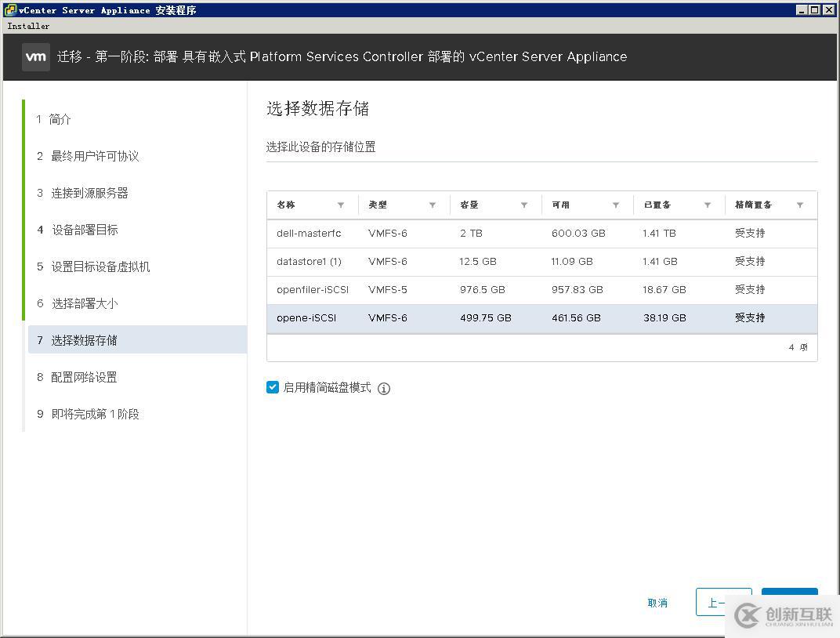Screen dimensions: 840x638
Task: Go to step 4 设备部署目标
Action: coord(77,230)
